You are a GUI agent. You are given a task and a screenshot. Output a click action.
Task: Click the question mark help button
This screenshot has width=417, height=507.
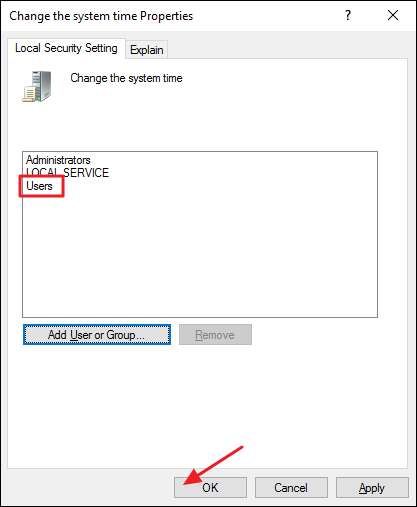pyautogui.click(x=348, y=15)
